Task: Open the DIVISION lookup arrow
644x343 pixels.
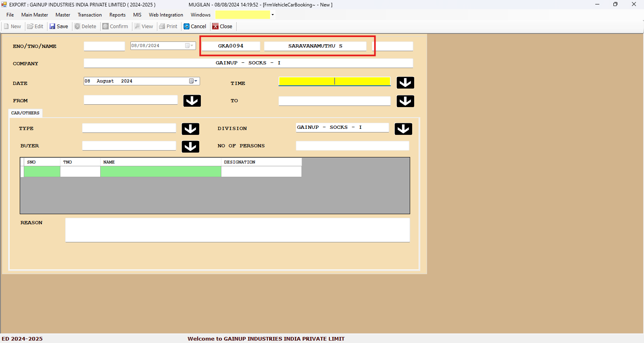Action: tap(403, 129)
